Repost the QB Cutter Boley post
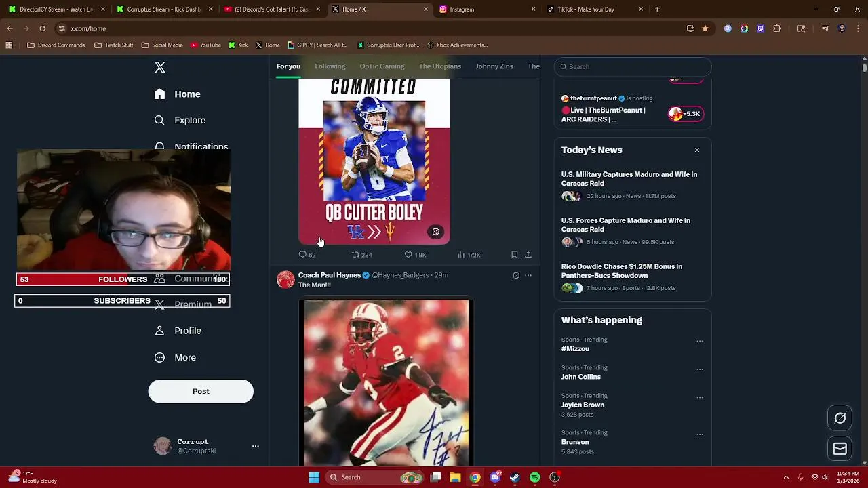Screen dimensions: 868x488 [x=361, y=255]
